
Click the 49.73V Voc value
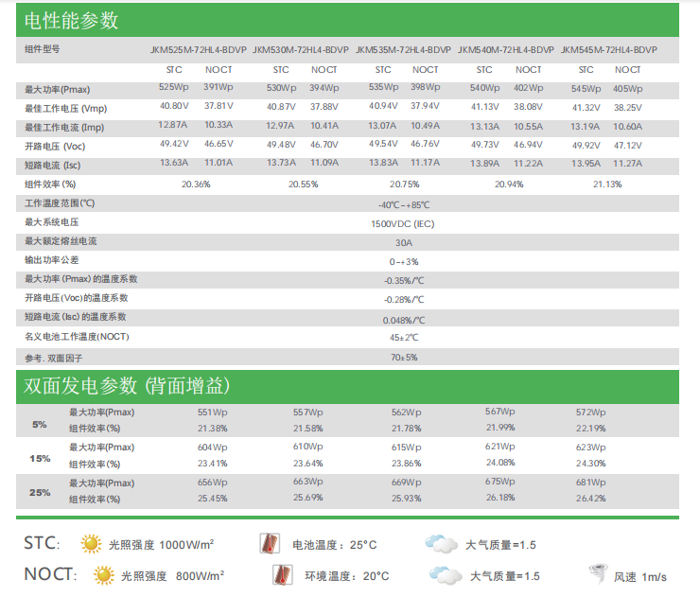click(x=485, y=146)
